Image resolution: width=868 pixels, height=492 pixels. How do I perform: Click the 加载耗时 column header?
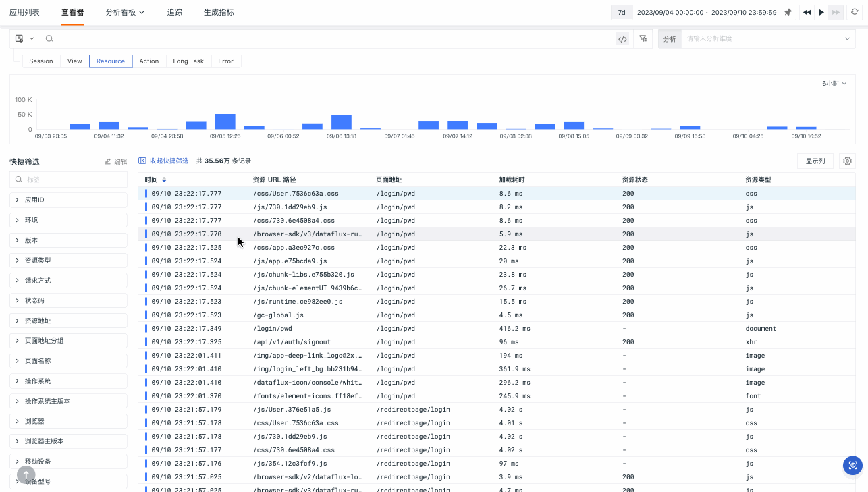pos(512,180)
